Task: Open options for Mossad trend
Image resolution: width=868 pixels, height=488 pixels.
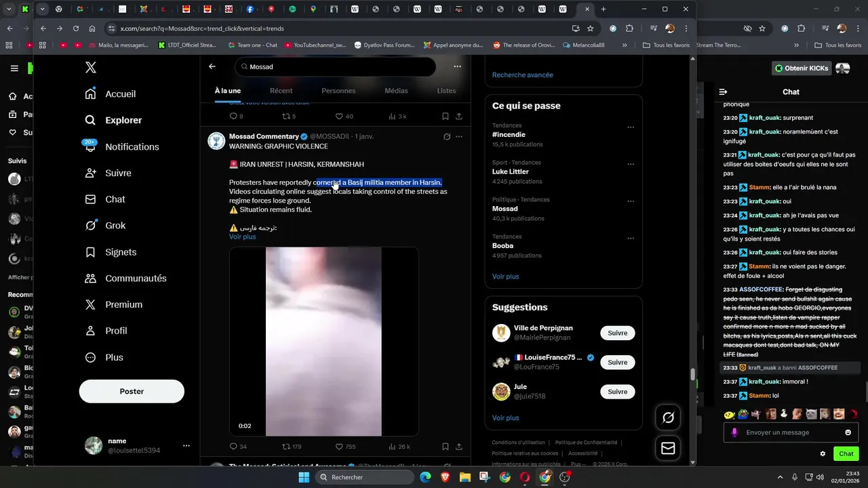Action: coord(631,201)
